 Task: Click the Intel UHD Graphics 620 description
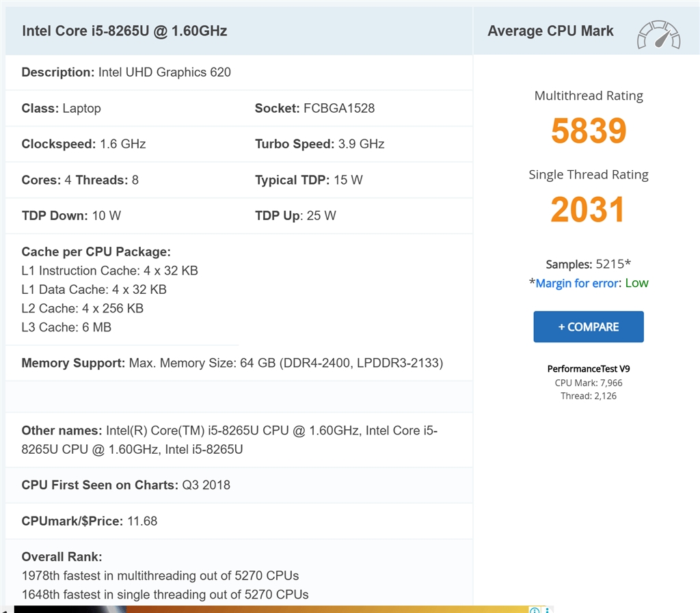pos(164,72)
